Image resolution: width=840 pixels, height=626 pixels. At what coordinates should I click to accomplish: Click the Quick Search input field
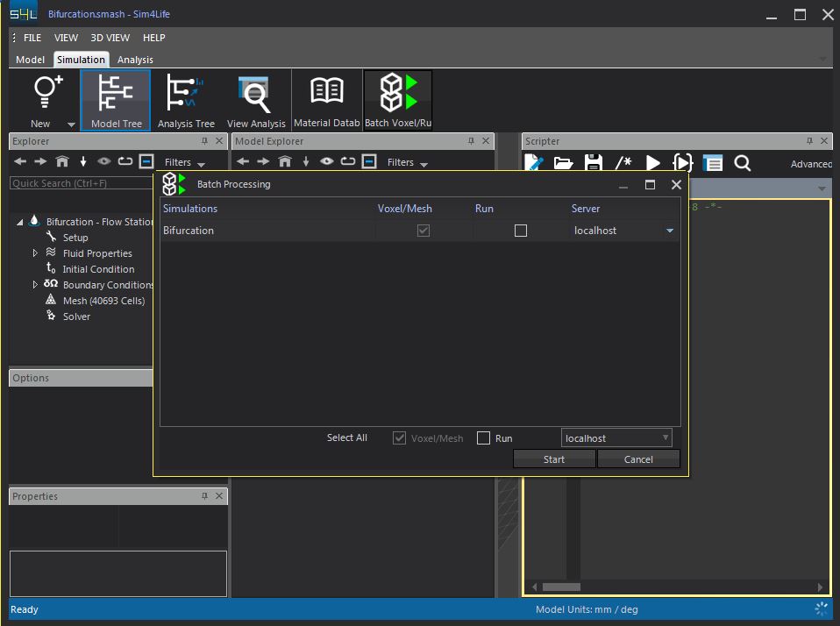coord(82,183)
